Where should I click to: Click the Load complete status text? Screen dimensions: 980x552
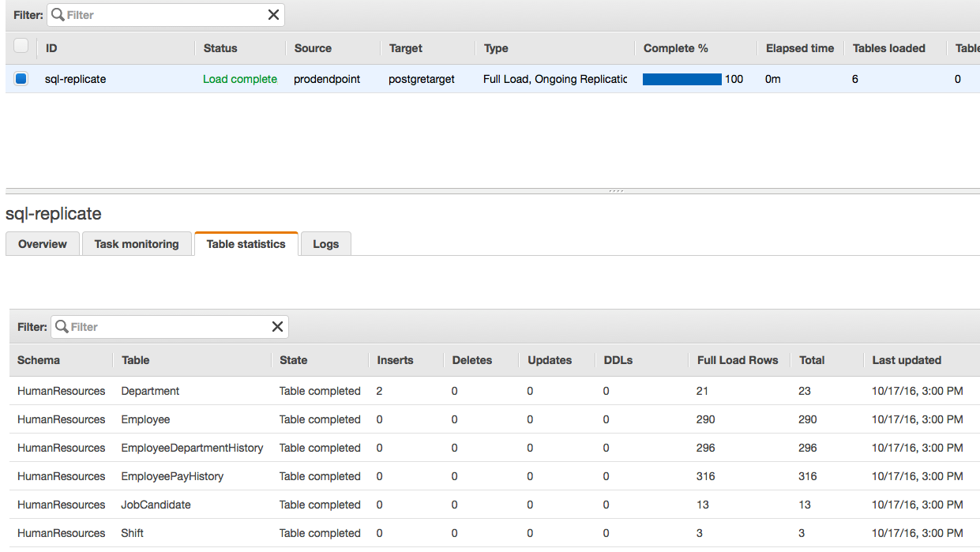pos(240,79)
